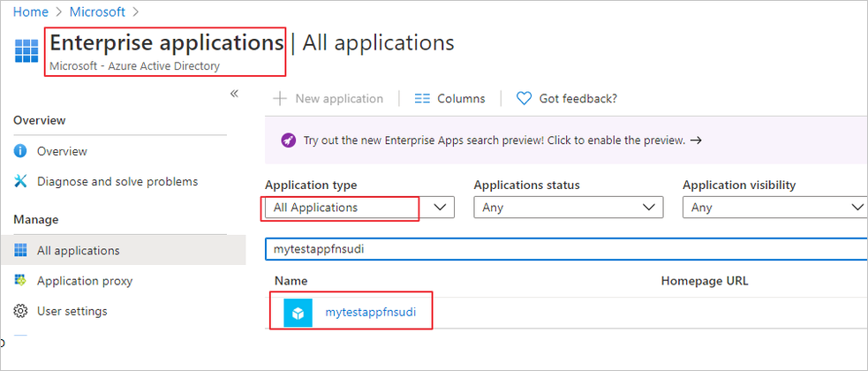Collapse the sidebar with double chevron

tap(234, 94)
